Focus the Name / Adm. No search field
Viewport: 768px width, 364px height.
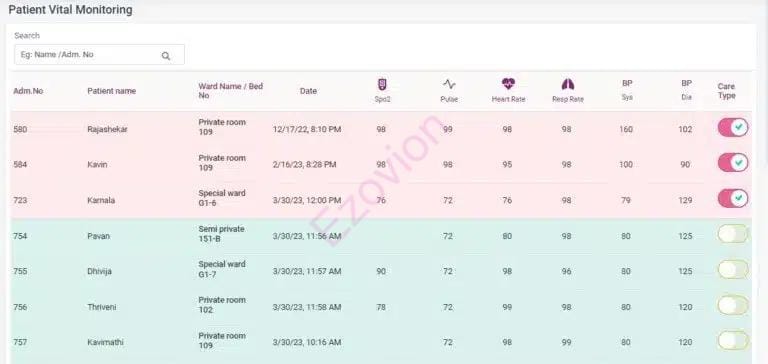(x=99, y=55)
